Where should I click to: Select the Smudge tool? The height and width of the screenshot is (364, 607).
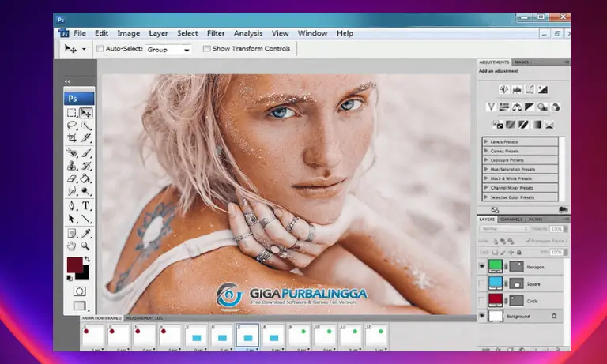[x=72, y=191]
